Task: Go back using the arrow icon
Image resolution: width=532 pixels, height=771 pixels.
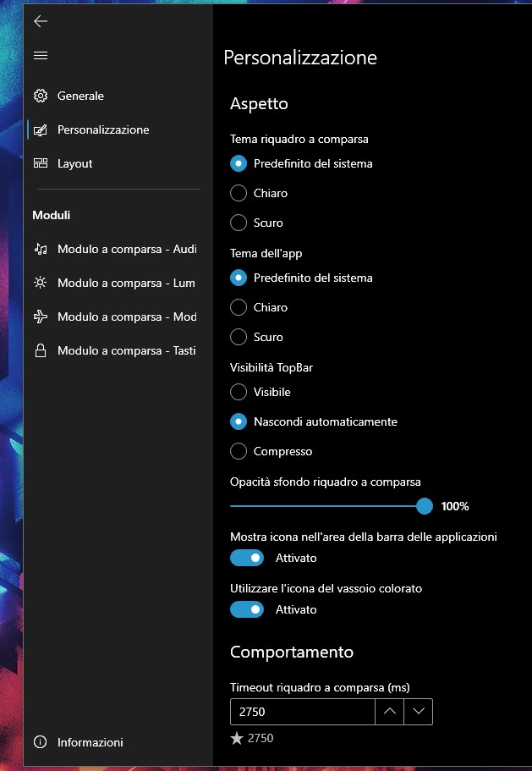Action: pyautogui.click(x=41, y=20)
